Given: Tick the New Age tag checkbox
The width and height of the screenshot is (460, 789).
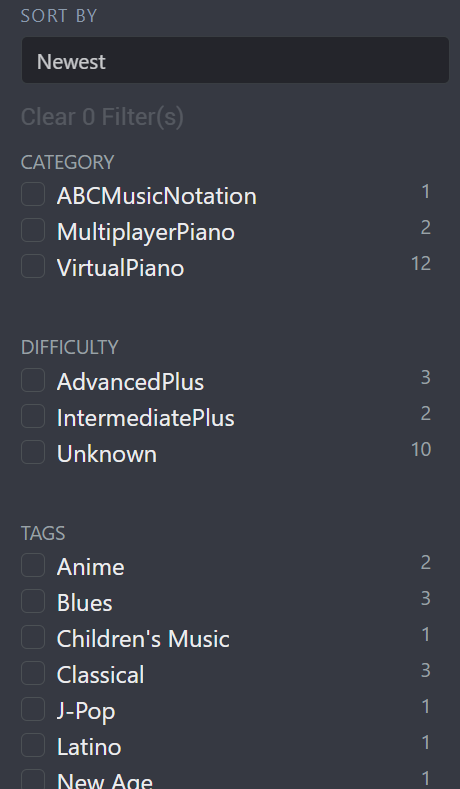Looking at the screenshot, I should 33,780.
